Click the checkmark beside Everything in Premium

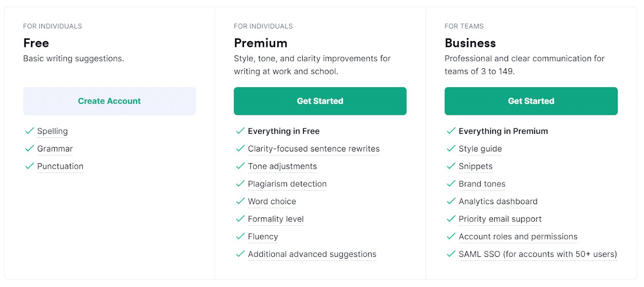(450, 131)
